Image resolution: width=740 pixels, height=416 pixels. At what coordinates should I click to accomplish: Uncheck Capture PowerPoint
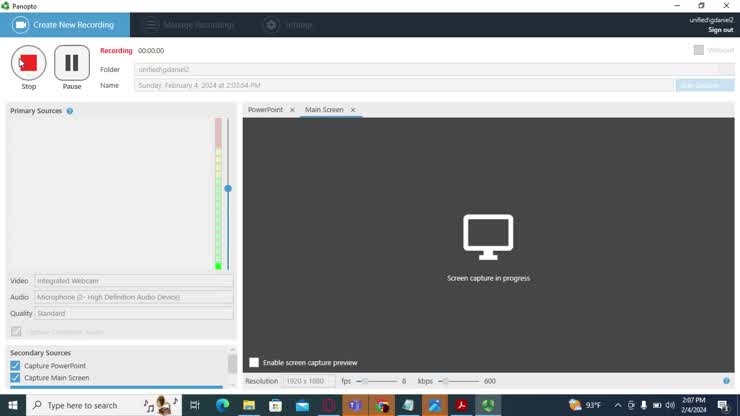[x=15, y=366]
